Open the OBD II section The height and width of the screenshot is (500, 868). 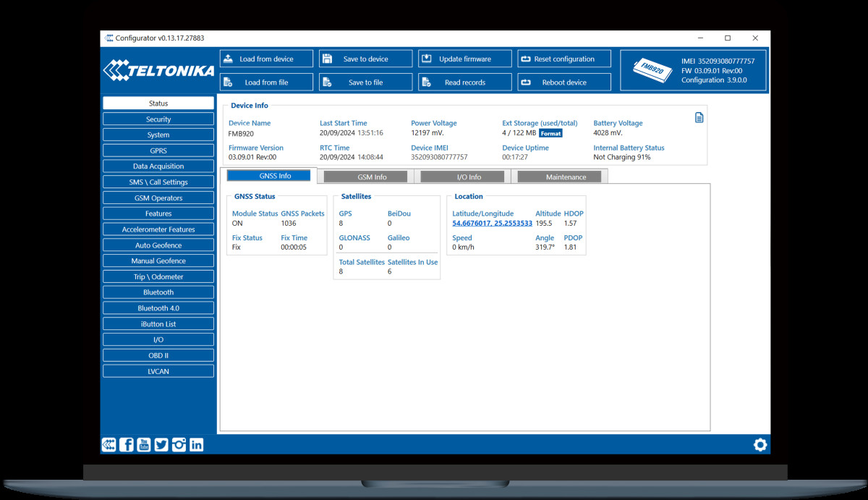(x=158, y=355)
